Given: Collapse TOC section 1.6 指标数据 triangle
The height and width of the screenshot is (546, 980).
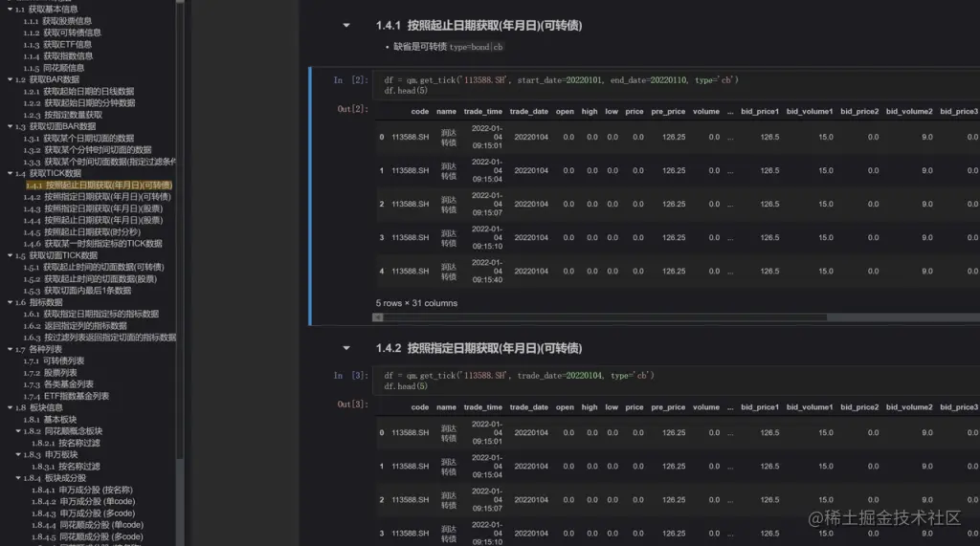Looking at the screenshot, I should (10, 302).
